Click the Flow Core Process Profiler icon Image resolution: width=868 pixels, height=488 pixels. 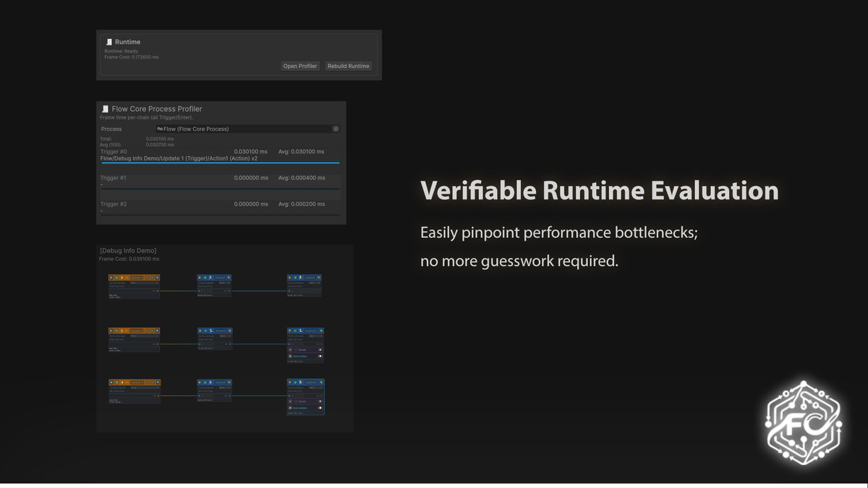pos(106,109)
